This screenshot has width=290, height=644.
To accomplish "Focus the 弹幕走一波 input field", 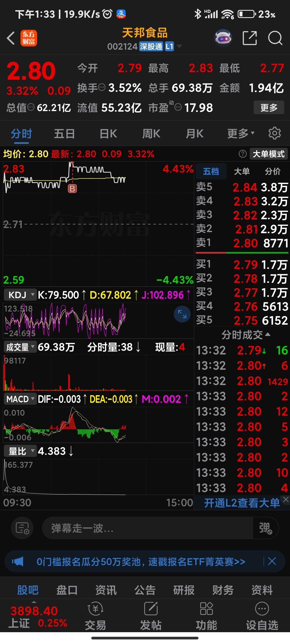I will click(x=147, y=528).
